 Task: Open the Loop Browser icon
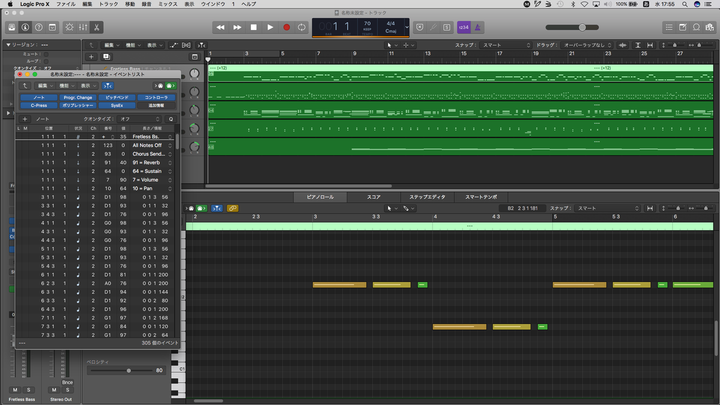[x=697, y=28]
